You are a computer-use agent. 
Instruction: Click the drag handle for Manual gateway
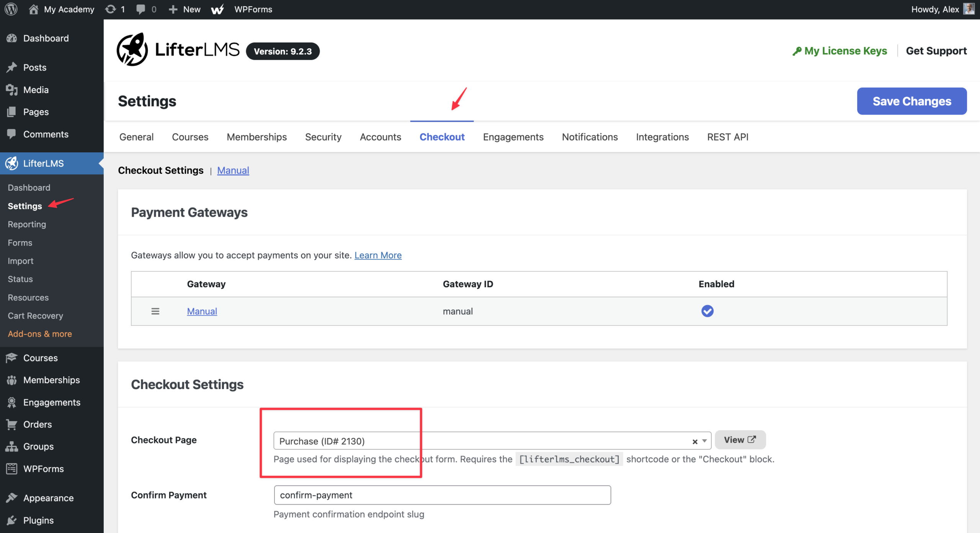click(155, 311)
